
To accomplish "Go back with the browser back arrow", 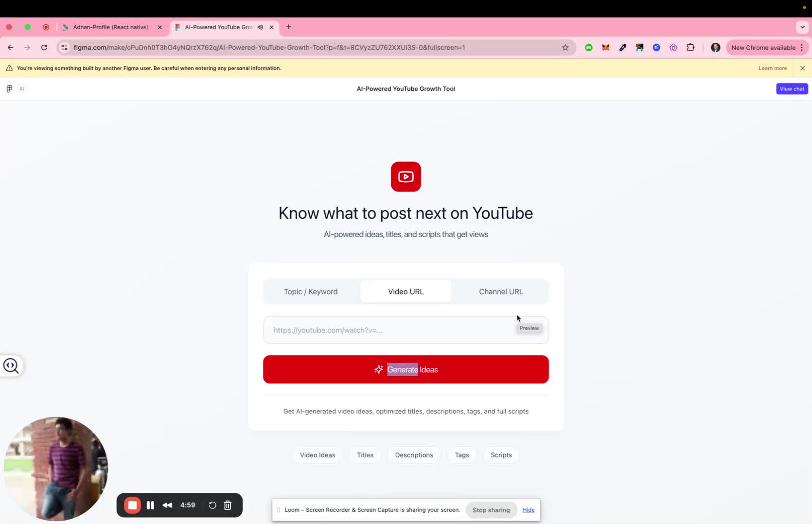I will coord(10,48).
